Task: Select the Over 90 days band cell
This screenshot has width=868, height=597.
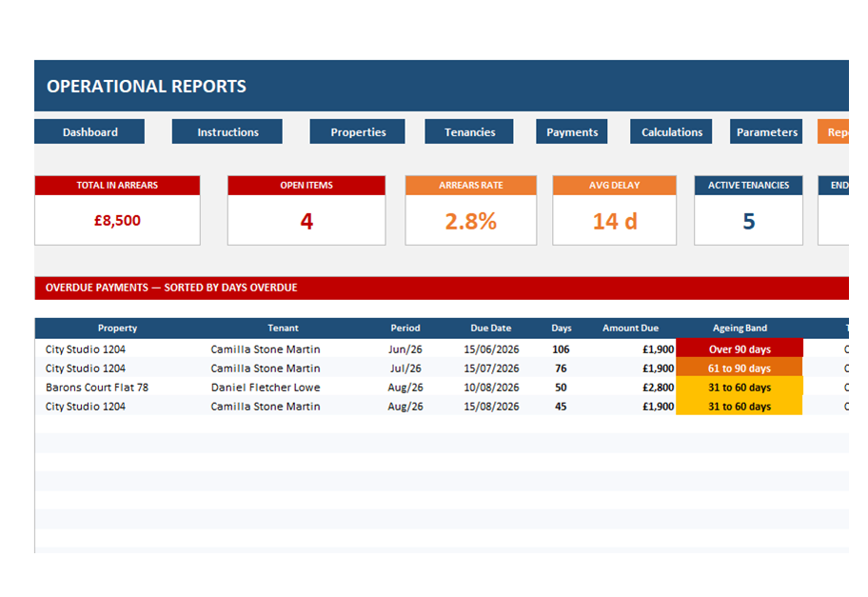Action: [x=740, y=348]
